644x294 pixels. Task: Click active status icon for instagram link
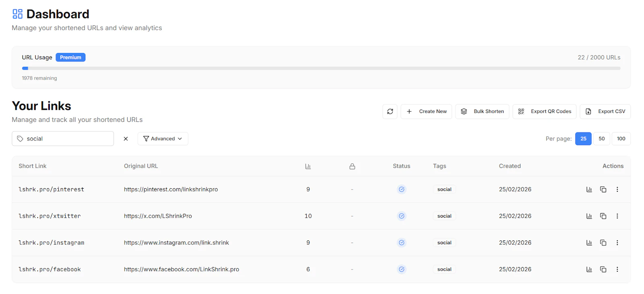[401, 243]
